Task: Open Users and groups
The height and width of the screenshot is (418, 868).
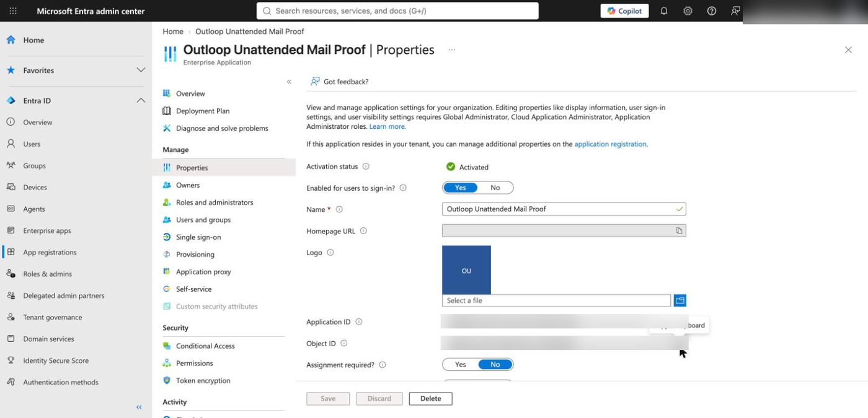Action: coord(203,220)
